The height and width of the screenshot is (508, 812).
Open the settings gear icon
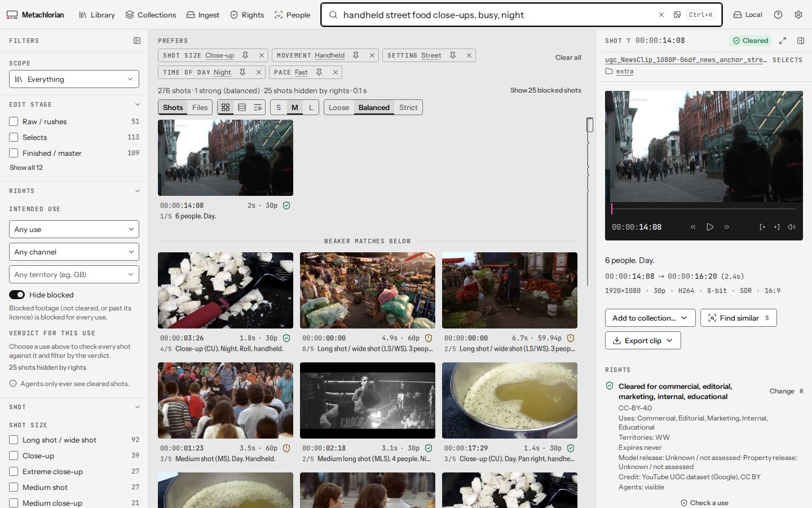798,15
